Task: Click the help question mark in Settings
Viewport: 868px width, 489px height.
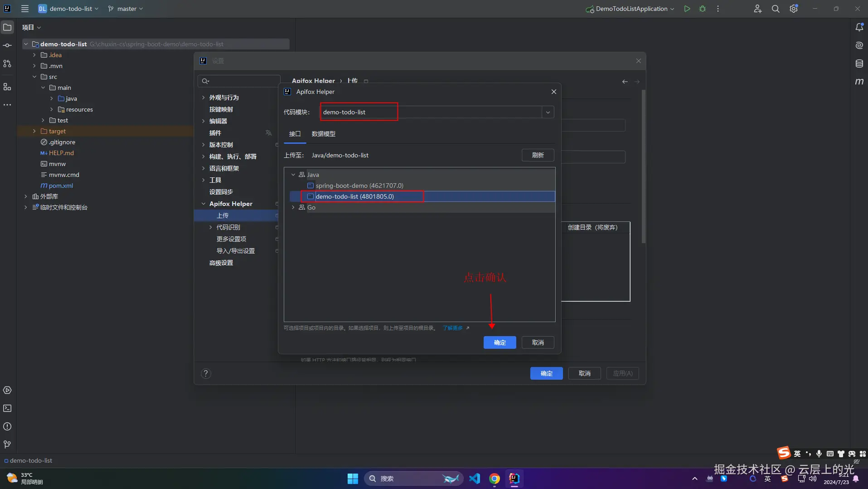Action: [206, 373]
